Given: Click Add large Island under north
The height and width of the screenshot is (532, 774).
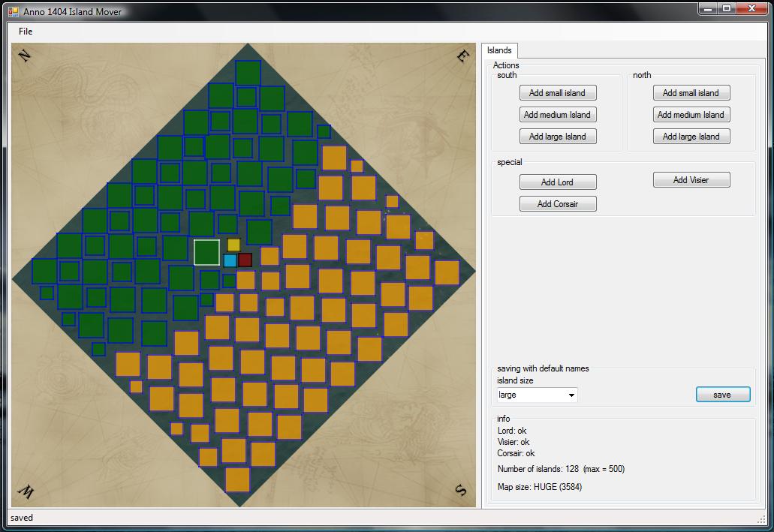Looking at the screenshot, I should point(691,137).
